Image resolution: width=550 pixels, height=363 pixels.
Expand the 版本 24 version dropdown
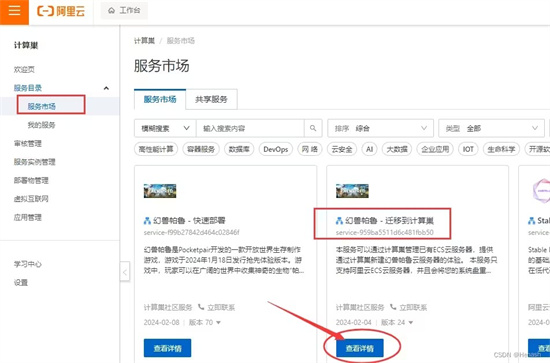(x=397, y=322)
